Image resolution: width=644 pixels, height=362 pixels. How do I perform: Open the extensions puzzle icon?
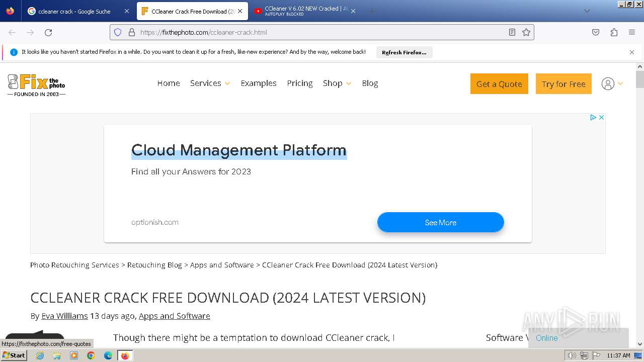click(614, 32)
